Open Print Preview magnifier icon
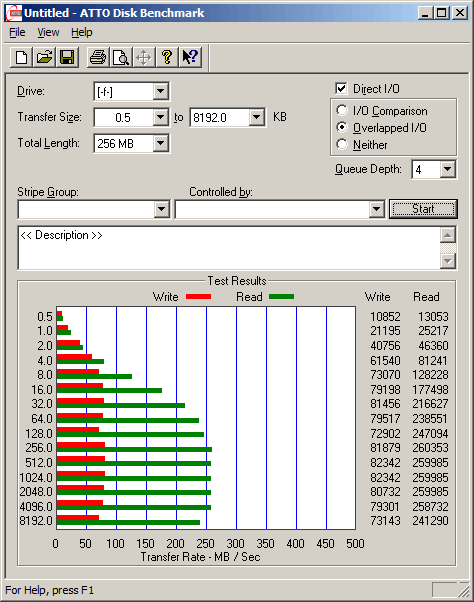474x602 pixels. [121, 58]
